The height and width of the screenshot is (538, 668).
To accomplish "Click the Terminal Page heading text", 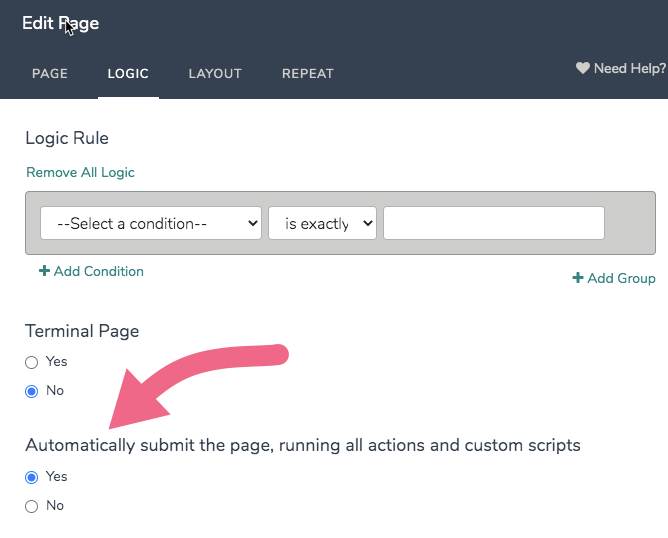I will coord(82,331).
